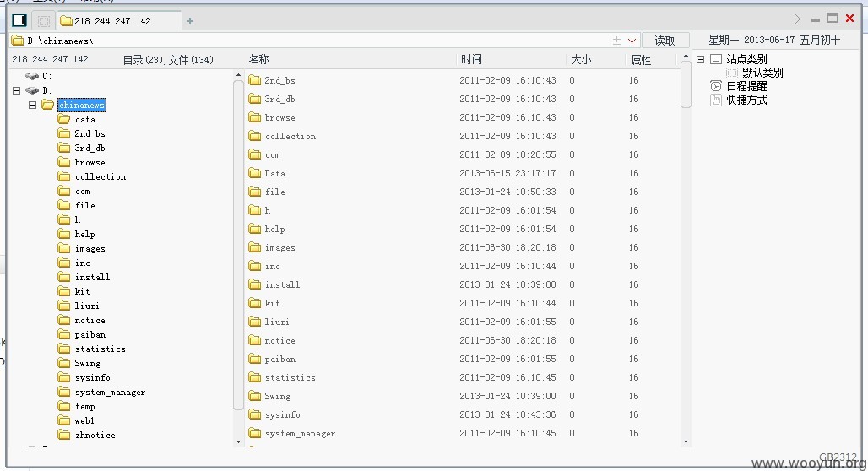Select the system_manager row in the file list

(x=462, y=433)
